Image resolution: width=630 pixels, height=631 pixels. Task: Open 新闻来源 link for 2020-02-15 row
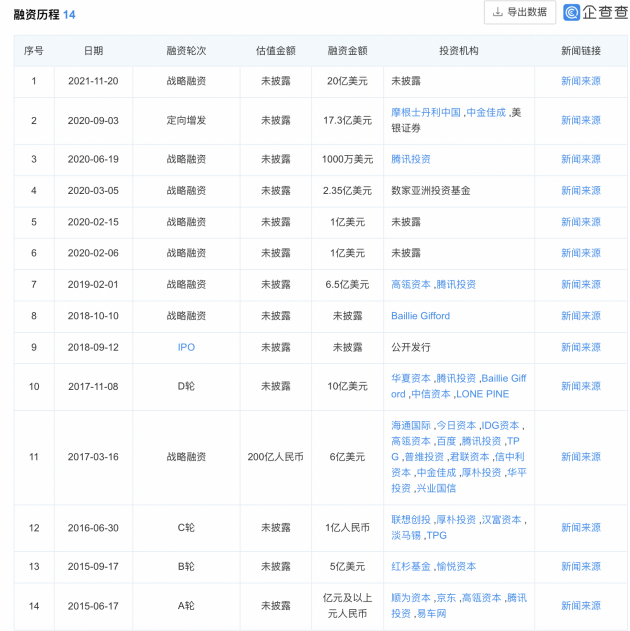[581, 222]
